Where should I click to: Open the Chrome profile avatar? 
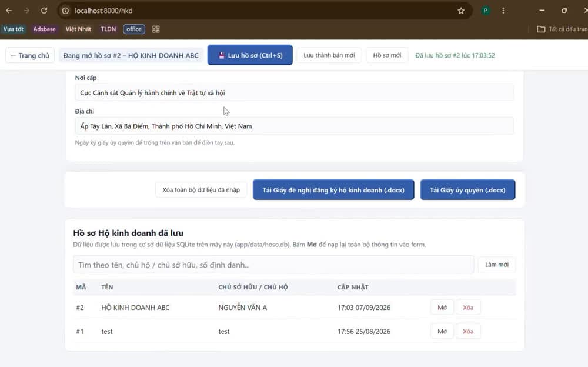pyautogui.click(x=485, y=11)
